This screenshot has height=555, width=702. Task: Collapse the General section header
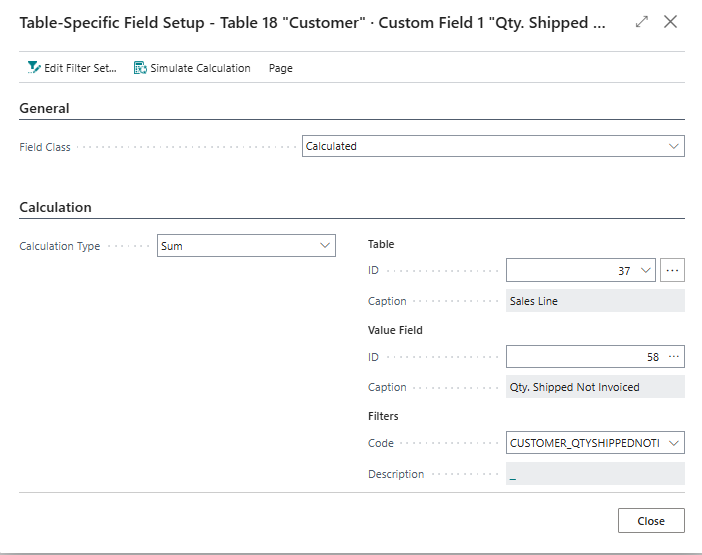(x=45, y=108)
